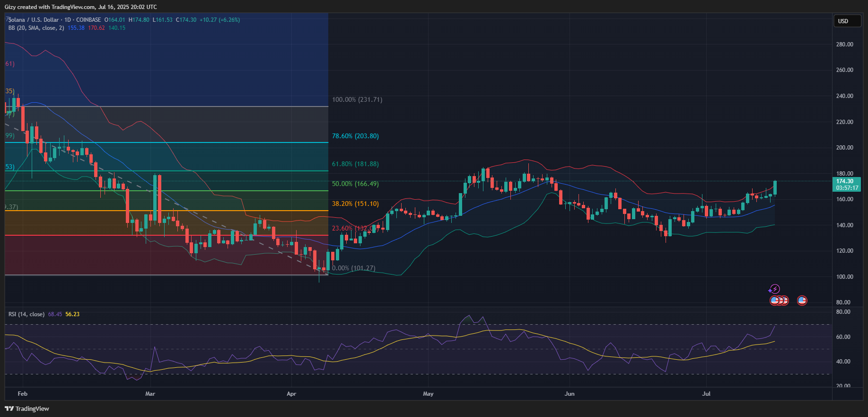
Task: Click the low value L161.53
Action: 163,20
